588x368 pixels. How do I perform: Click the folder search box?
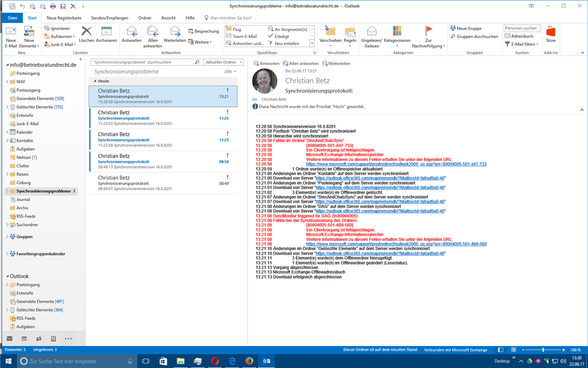tap(146, 62)
